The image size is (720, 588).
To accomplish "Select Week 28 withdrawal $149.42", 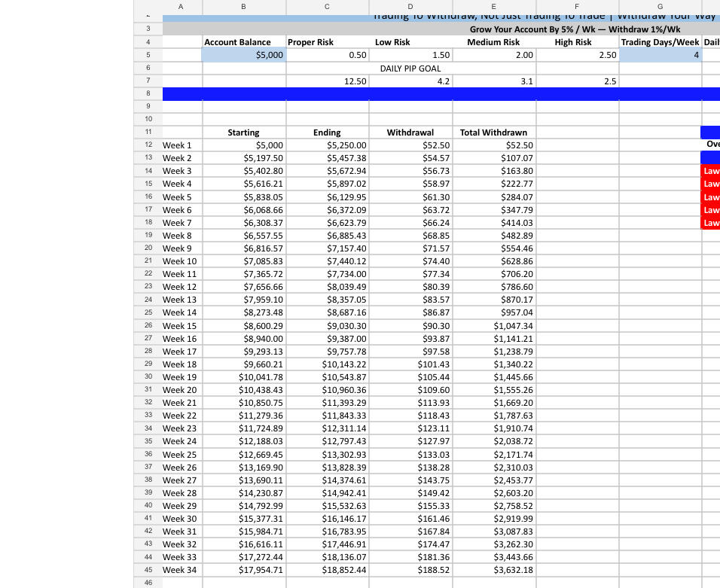I will pos(410,493).
